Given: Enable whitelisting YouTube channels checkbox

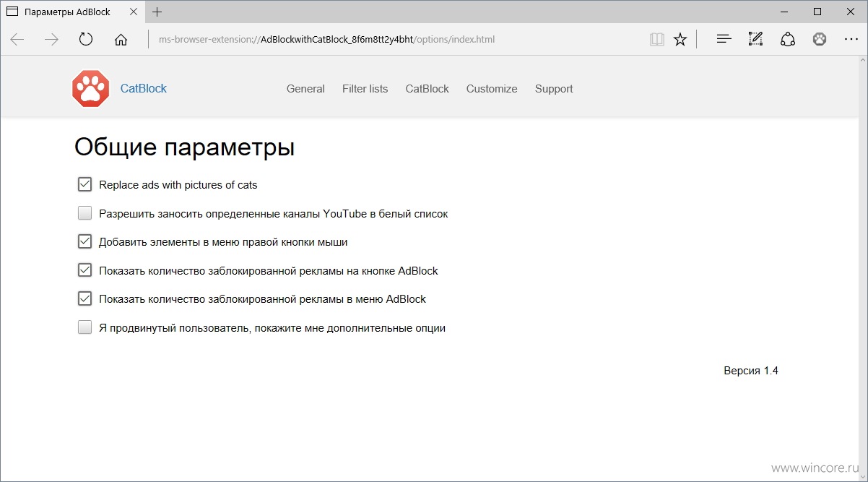Looking at the screenshot, I should click(85, 213).
